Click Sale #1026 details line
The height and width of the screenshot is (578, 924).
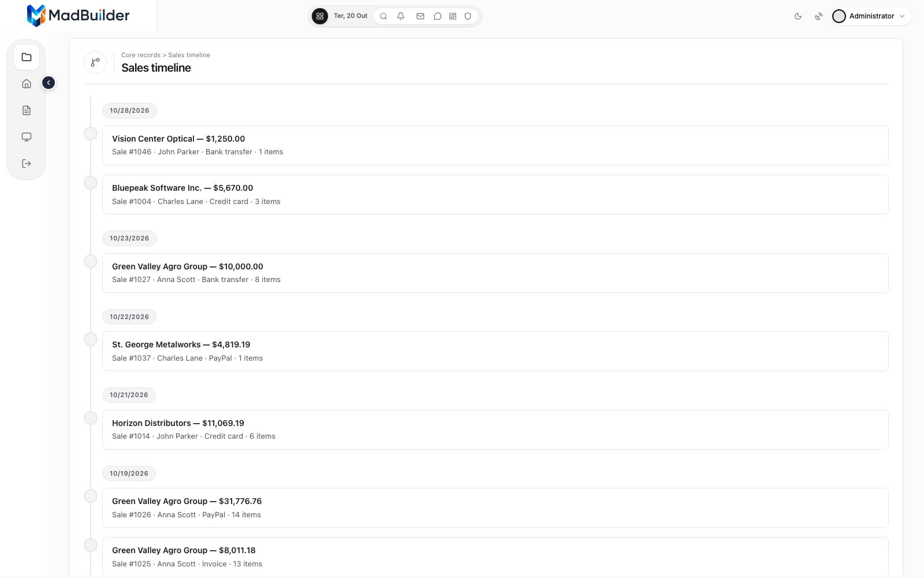pos(187,515)
